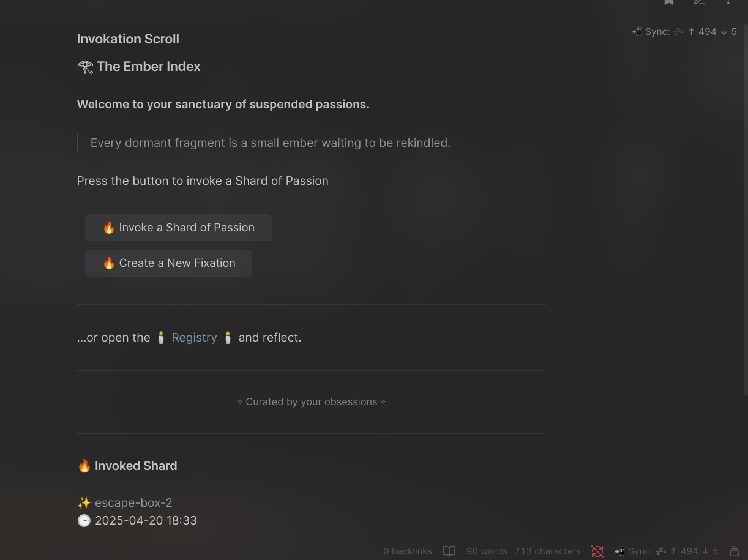The width and height of the screenshot is (748, 560).
Task: Click the red sync-disabled icon in the status bar
Action: click(x=597, y=551)
